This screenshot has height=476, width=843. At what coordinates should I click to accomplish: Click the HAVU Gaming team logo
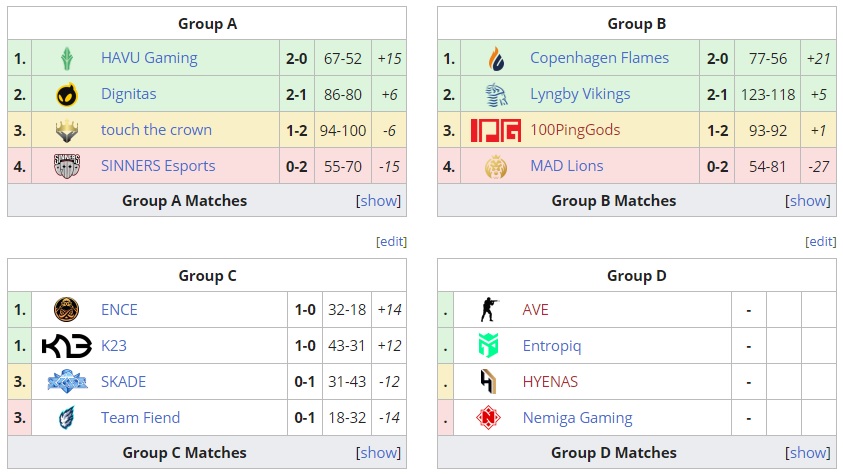pos(67,58)
